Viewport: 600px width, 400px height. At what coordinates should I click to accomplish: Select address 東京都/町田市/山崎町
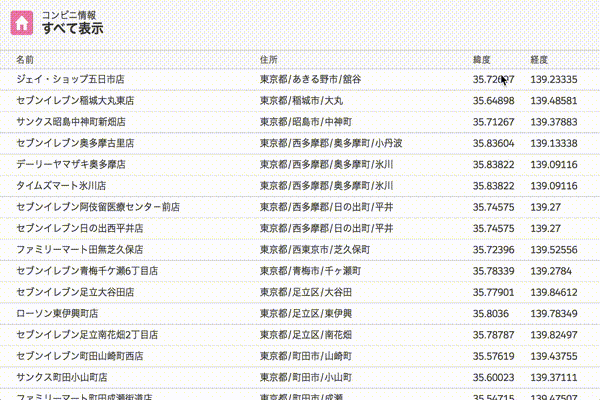pyautogui.click(x=306, y=356)
